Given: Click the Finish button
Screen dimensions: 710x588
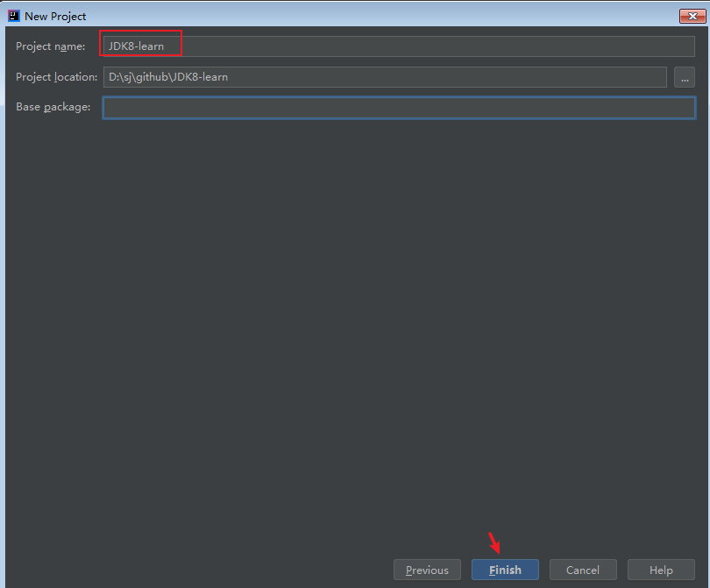Looking at the screenshot, I should (x=505, y=570).
